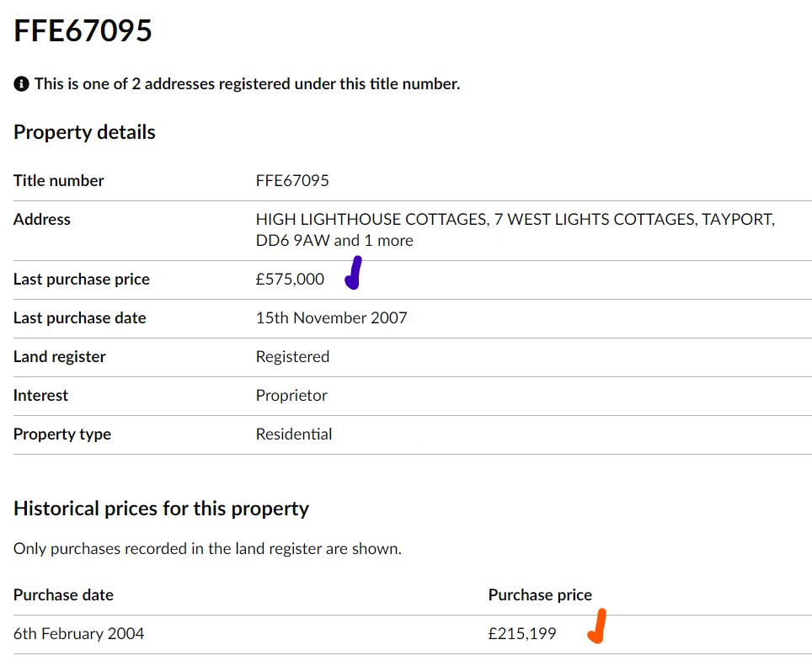Click the Land register Registered value

click(292, 357)
